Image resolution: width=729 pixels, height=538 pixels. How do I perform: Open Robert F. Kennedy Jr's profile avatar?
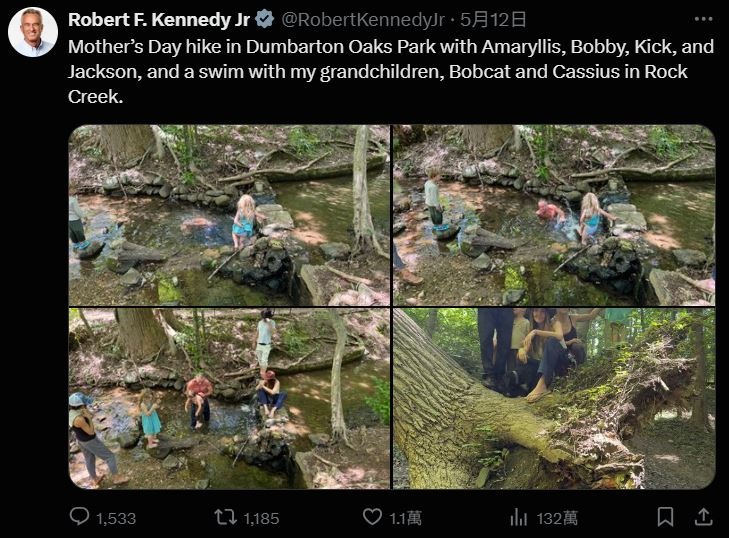33,32
